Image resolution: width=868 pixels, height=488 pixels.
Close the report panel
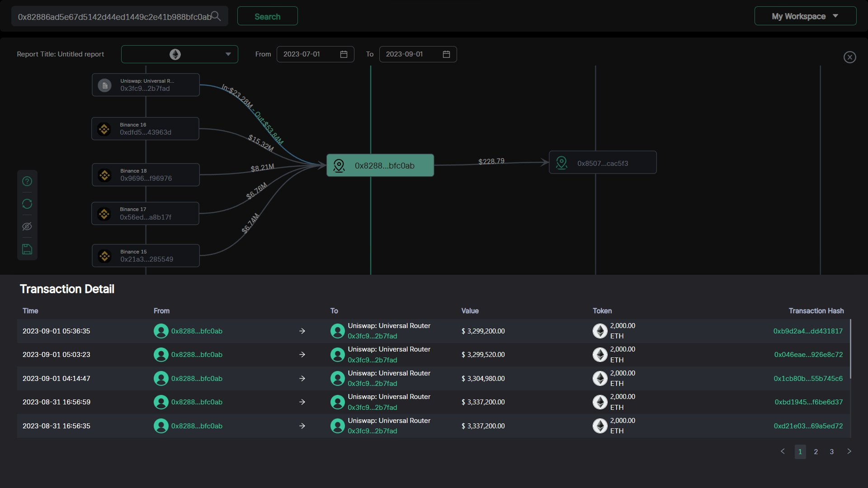tap(849, 57)
